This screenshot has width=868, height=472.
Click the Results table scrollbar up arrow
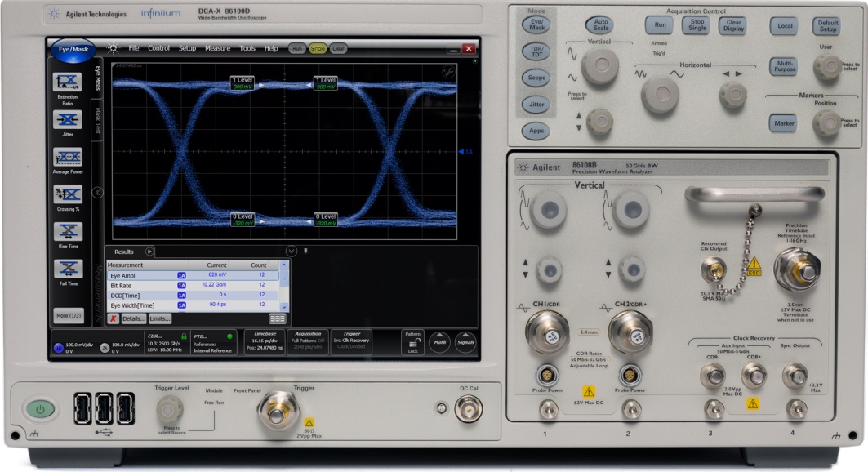pyautogui.click(x=284, y=265)
